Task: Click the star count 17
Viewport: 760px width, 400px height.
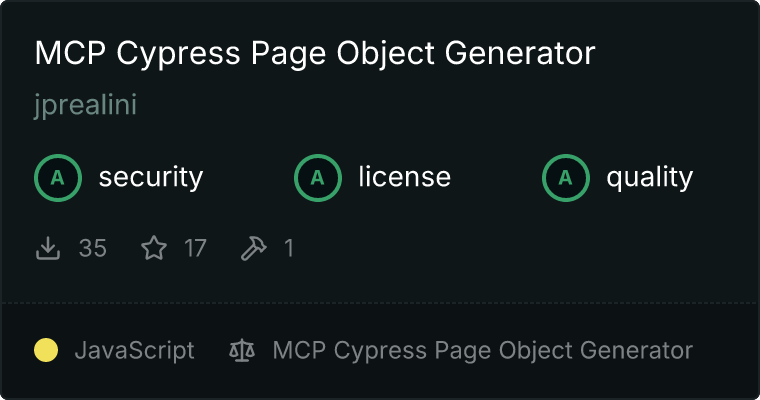Action: pos(195,248)
